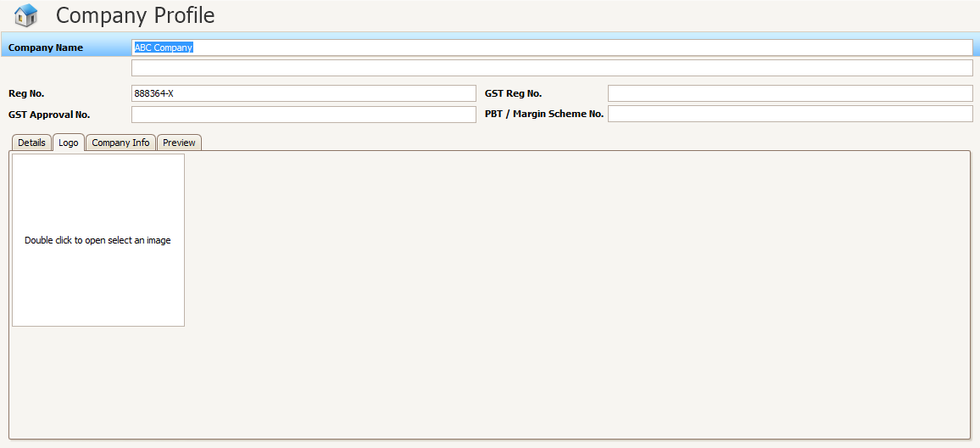The height and width of the screenshot is (448, 980).
Task: Click the GST Reg No. label
Action: [x=513, y=94]
